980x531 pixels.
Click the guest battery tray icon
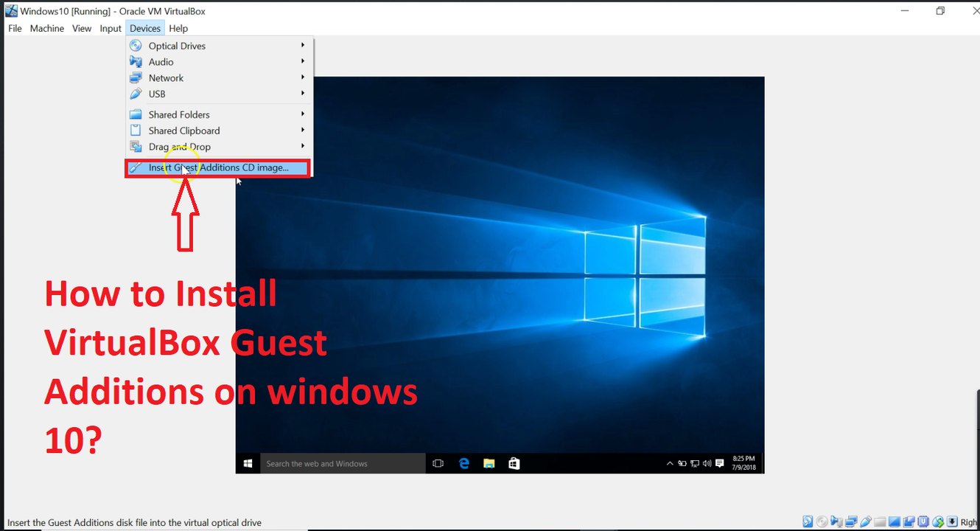point(682,463)
